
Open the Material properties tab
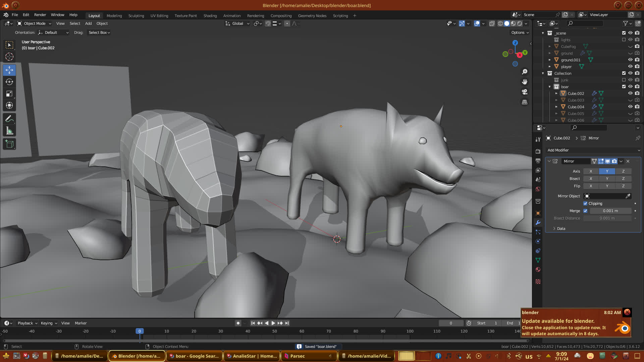click(538, 269)
